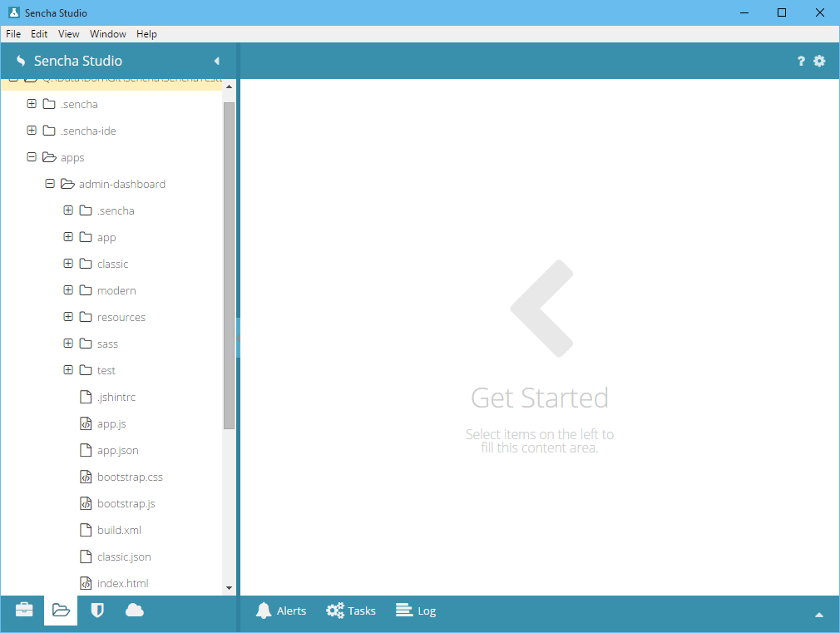Select the index.html file name
The width and height of the screenshot is (840, 633).
123,583
